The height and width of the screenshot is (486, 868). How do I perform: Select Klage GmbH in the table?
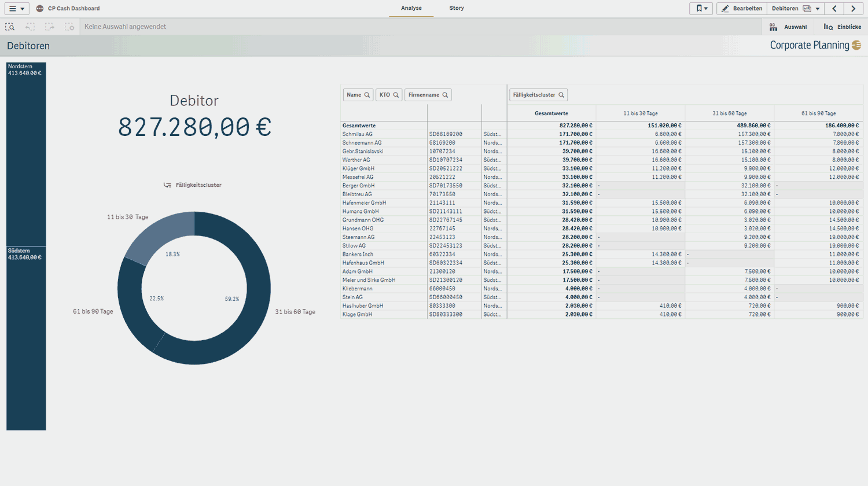click(x=357, y=315)
